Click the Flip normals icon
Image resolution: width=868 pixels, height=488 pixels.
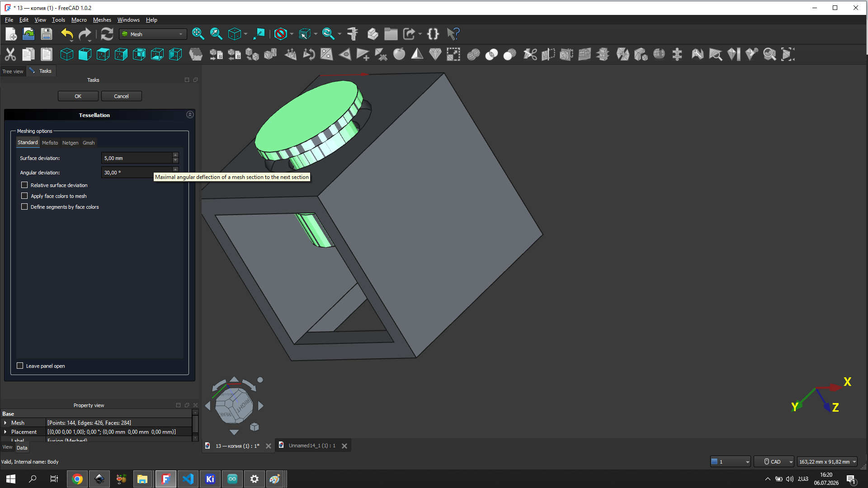[308, 55]
